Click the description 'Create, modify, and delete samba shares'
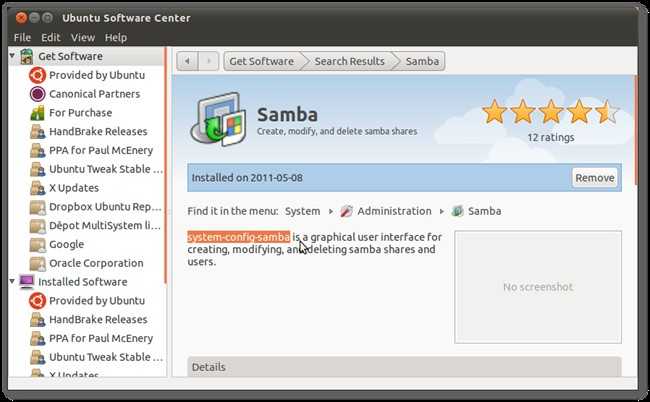Image resolution: width=650 pixels, height=402 pixels. (x=337, y=131)
